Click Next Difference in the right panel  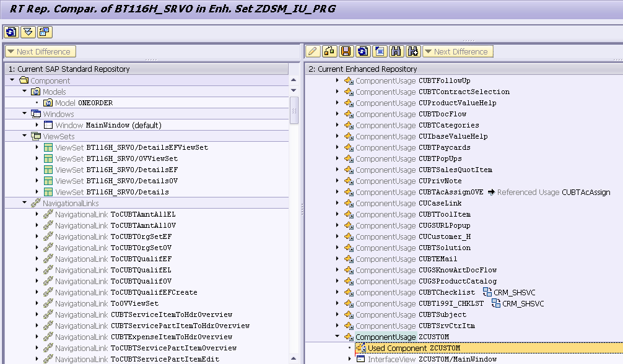pos(457,51)
